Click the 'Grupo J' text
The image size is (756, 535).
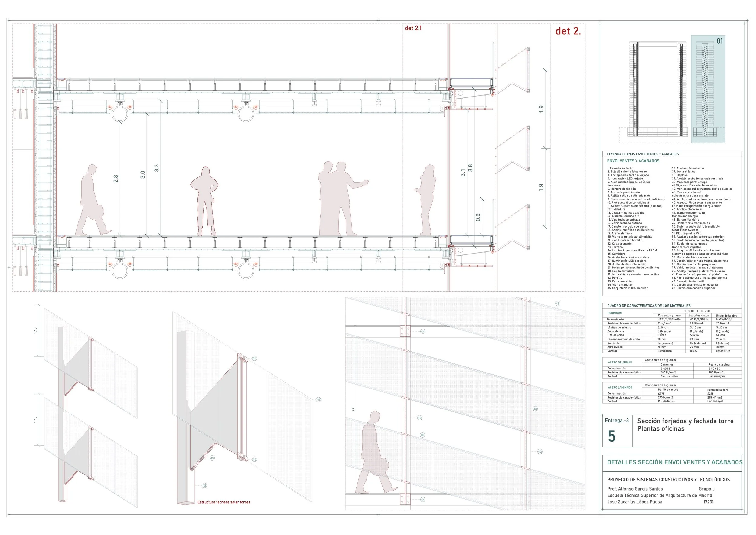point(707,489)
